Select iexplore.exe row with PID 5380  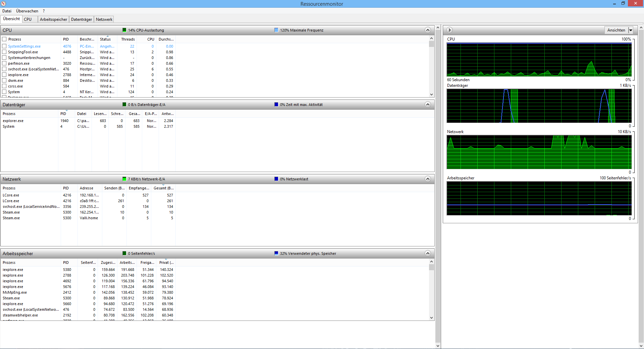pyautogui.click(x=88, y=270)
